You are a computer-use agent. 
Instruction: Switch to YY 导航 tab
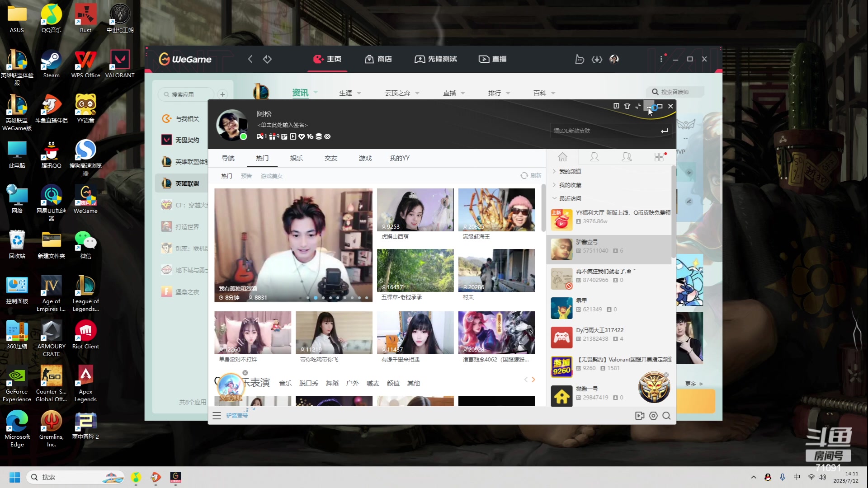[x=228, y=158]
